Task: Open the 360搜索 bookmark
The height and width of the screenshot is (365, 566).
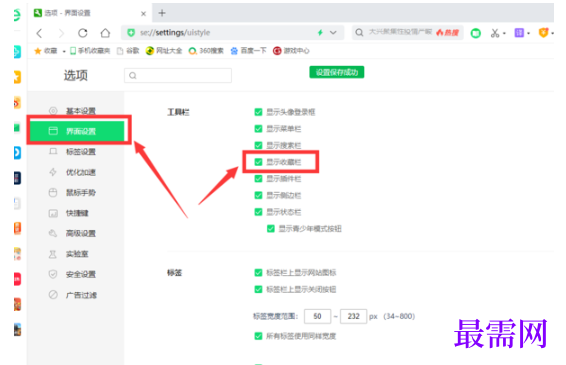Action: pos(206,51)
